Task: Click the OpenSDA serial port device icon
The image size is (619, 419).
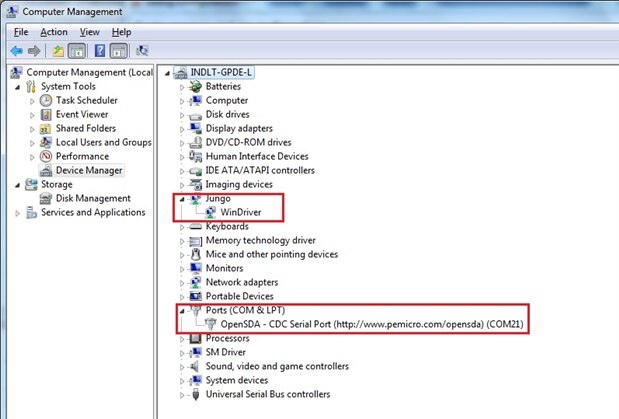Action: click(210, 324)
